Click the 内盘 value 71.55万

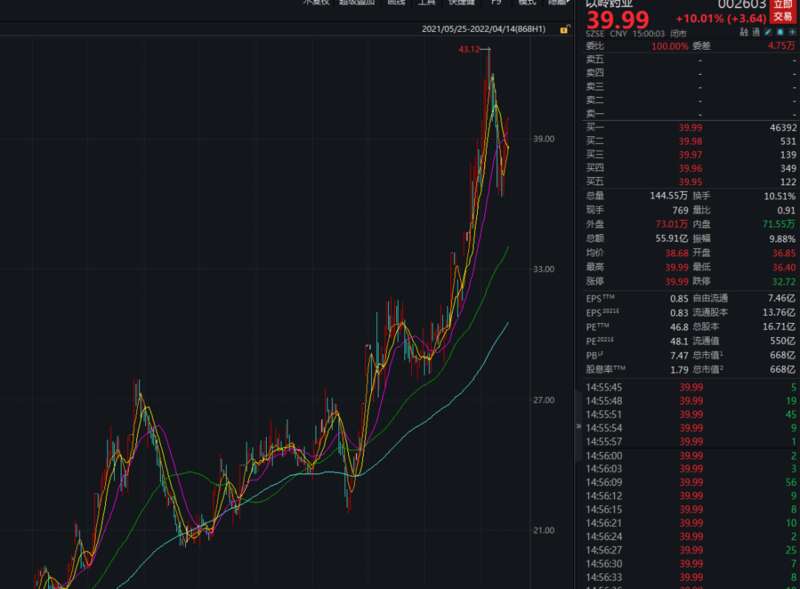coord(779,224)
